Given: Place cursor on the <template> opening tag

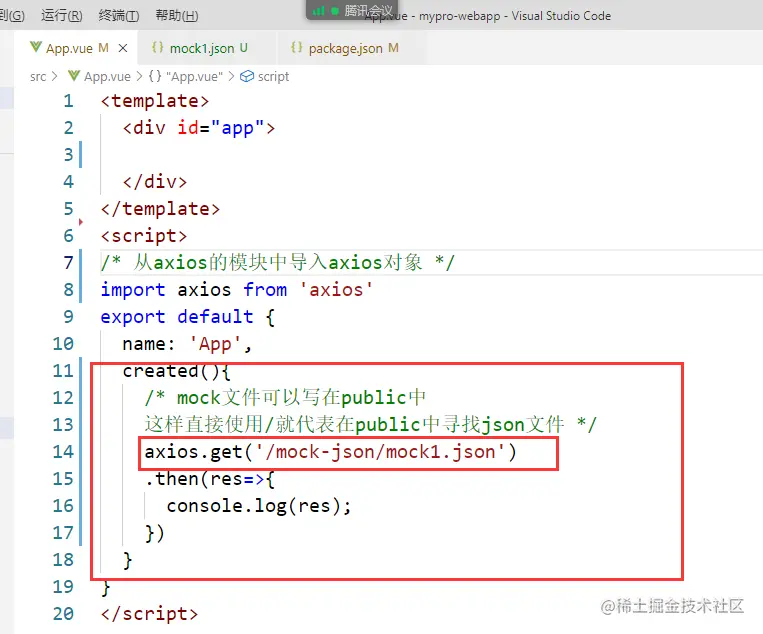Looking at the screenshot, I should (155, 101).
